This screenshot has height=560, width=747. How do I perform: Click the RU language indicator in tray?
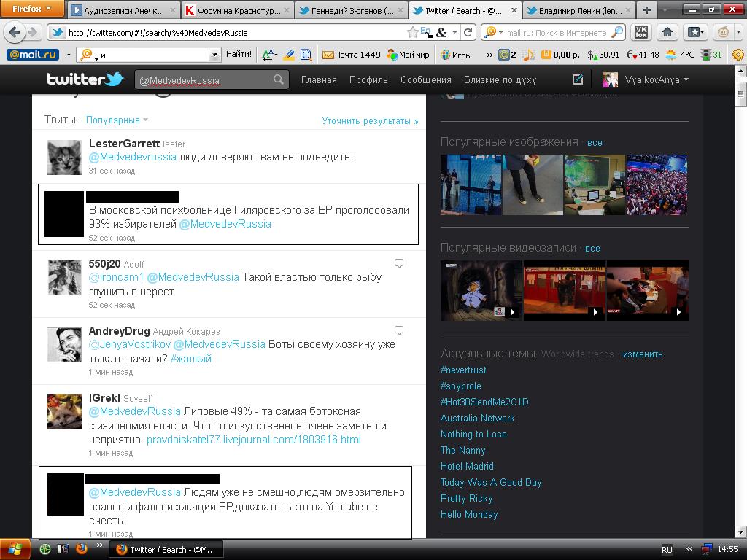point(667,550)
